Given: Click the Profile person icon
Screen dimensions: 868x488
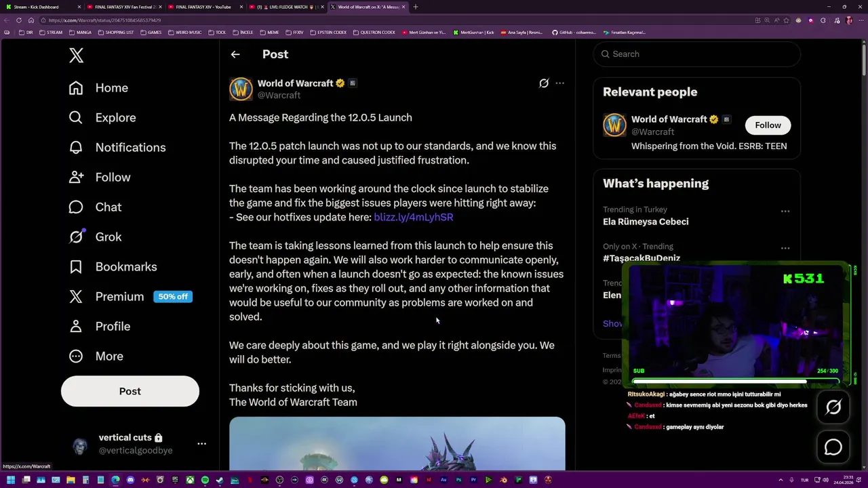Looking at the screenshot, I should (x=76, y=327).
